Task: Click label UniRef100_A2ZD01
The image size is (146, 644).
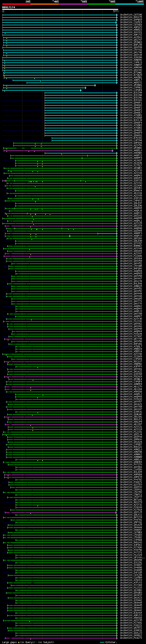Action: pos(131,37)
